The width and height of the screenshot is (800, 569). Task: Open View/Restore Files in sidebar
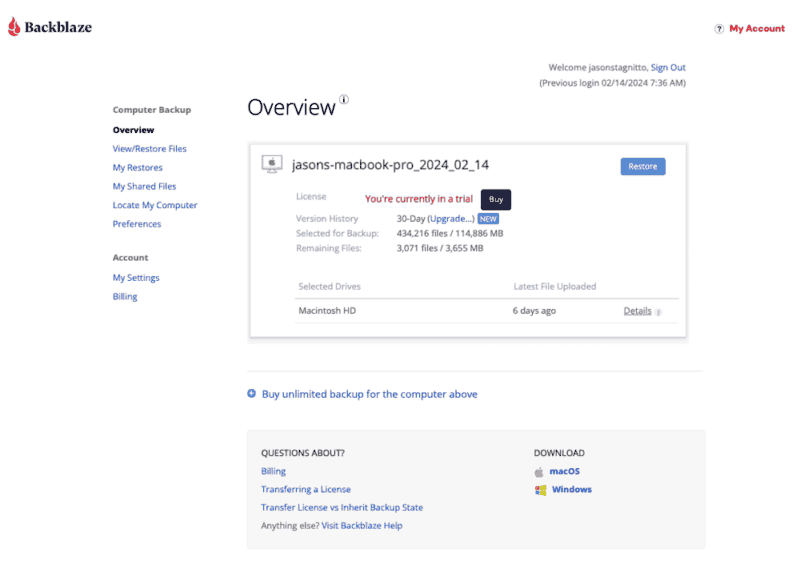(149, 149)
